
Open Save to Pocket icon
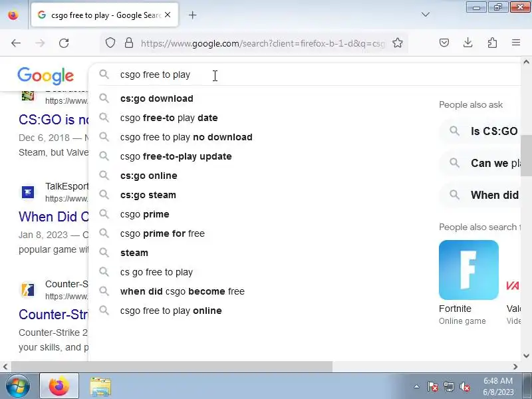click(x=444, y=43)
